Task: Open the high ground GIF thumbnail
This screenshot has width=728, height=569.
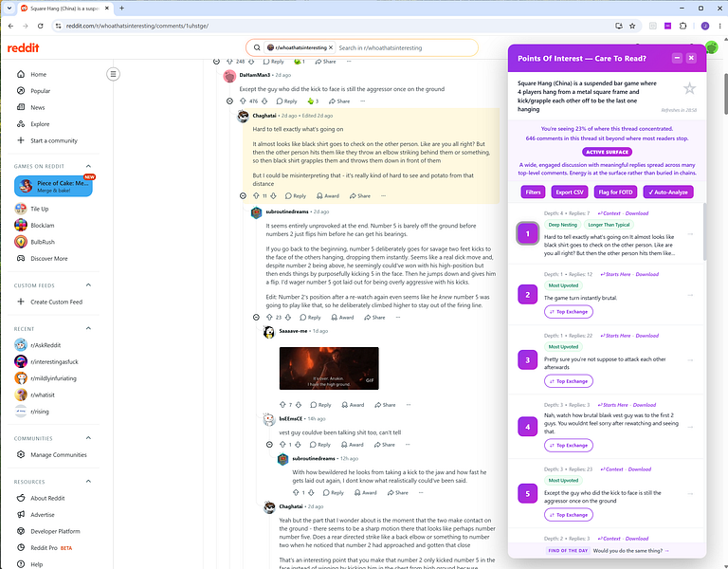Action: [329, 368]
